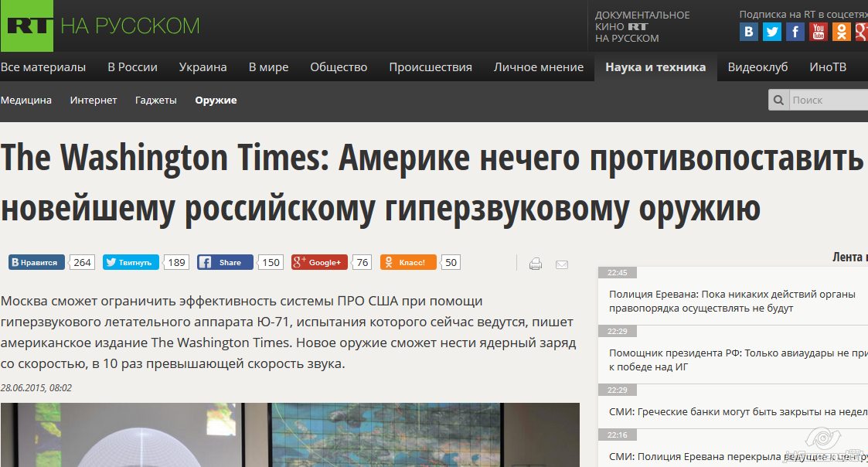Click the Facebook Share button
The image size is (868, 467).
(225, 262)
